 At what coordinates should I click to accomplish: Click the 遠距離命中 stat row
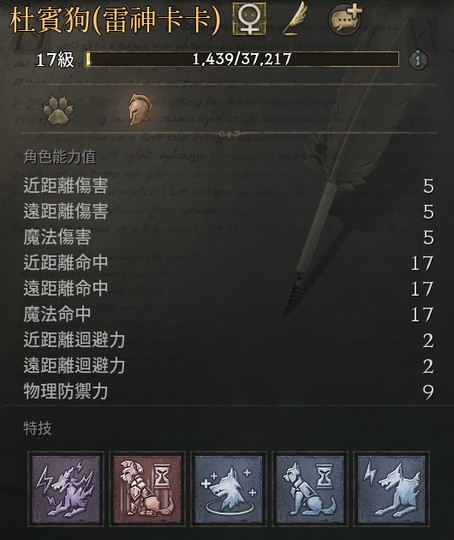coord(229,289)
